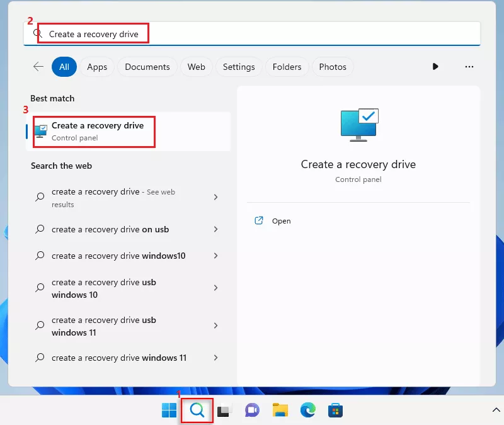Launch Microsoft Edge from the taskbar
The image size is (504, 425).
pyautogui.click(x=307, y=411)
